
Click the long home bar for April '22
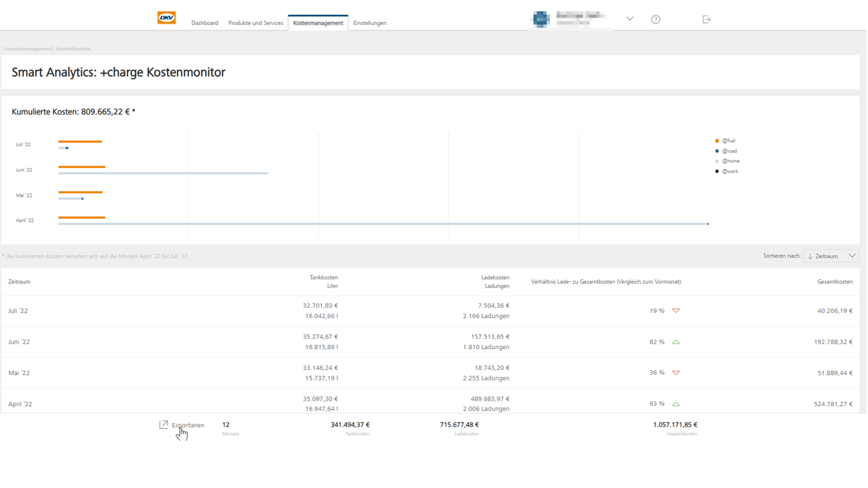[383, 224]
